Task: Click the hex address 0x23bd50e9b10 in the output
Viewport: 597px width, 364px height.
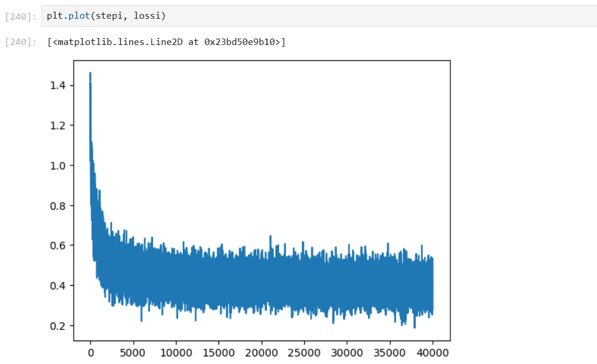Action: click(x=242, y=42)
